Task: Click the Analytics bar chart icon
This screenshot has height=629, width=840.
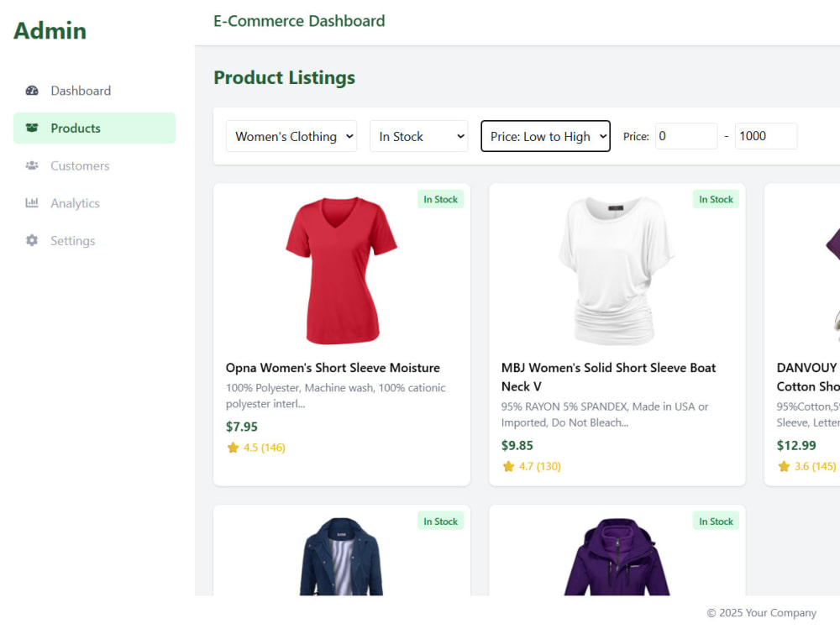Action: click(32, 203)
